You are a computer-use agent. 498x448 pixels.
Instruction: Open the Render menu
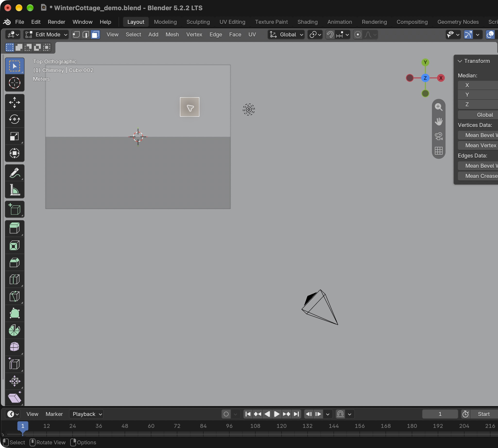(56, 22)
